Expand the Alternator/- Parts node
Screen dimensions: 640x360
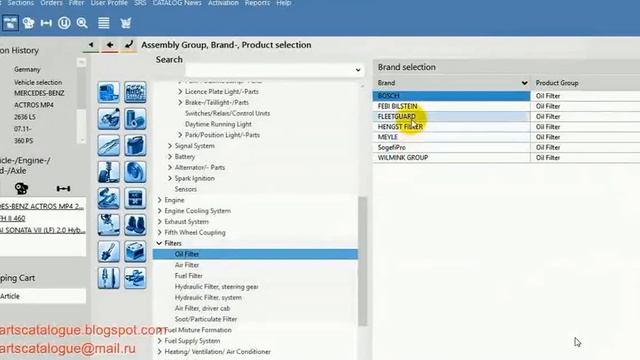pos(170,167)
